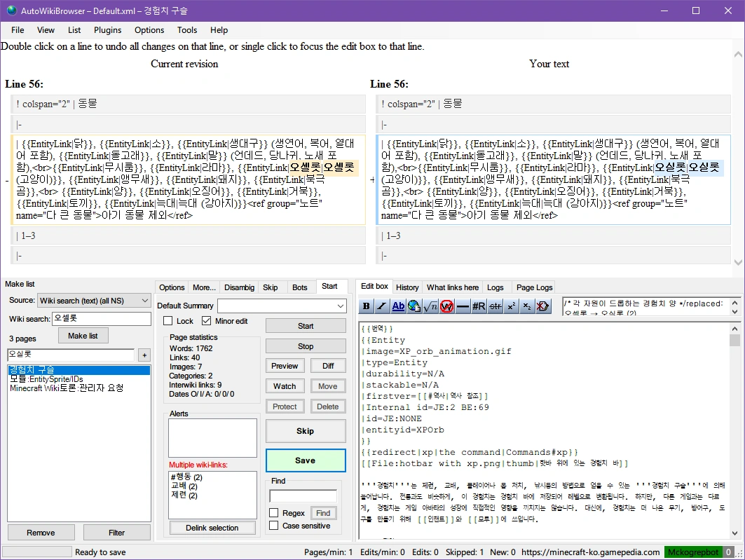Open the List menu
The image size is (745, 560).
[x=74, y=30]
